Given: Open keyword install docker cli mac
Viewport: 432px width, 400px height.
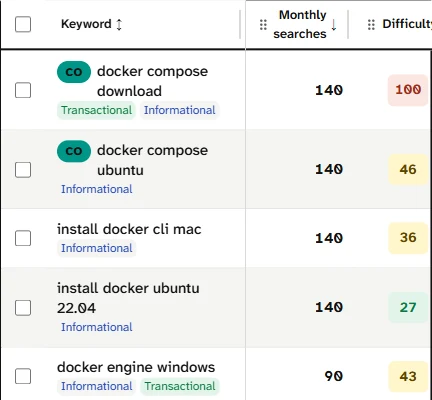Looking at the screenshot, I should click(x=129, y=229).
